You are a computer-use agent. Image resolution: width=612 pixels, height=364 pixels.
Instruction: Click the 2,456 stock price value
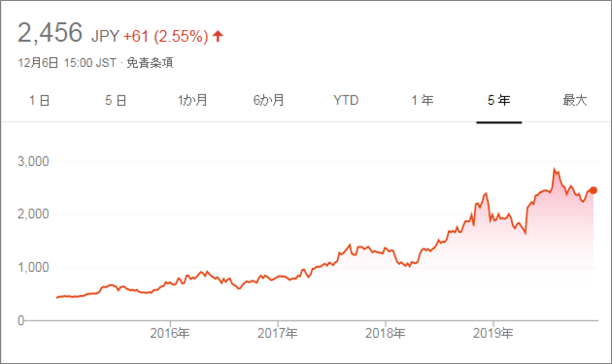pyautogui.click(x=50, y=32)
